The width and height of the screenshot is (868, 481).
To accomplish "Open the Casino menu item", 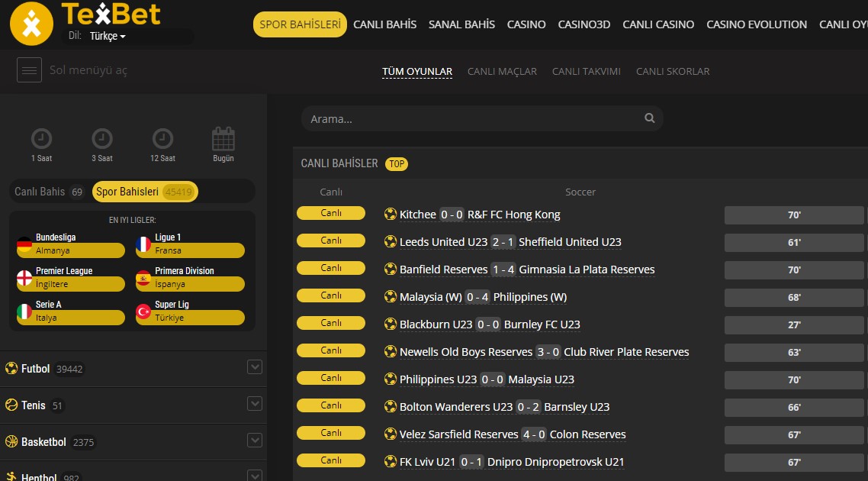I will tap(526, 24).
